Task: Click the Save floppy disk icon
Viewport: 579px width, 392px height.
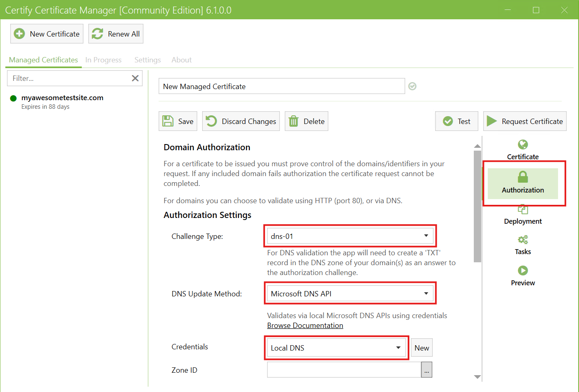Action: point(168,121)
